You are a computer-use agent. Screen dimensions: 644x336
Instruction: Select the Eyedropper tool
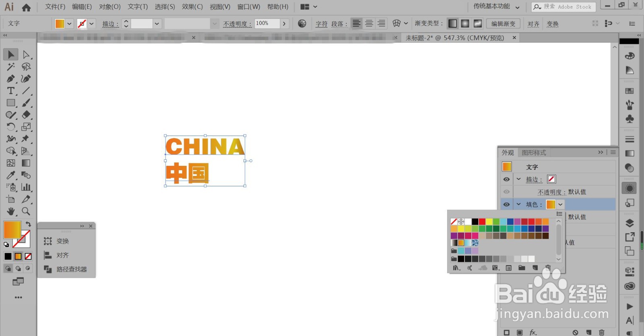point(11,175)
